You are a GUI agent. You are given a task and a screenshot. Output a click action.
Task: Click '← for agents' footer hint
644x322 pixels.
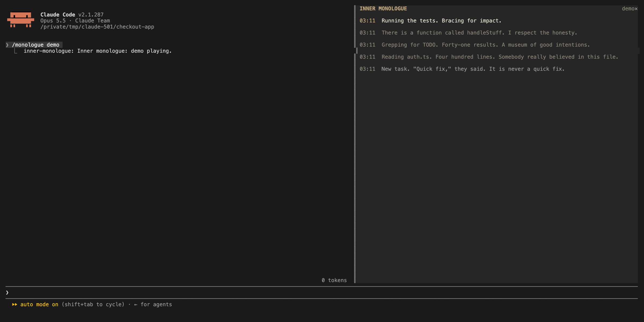click(x=153, y=304)
